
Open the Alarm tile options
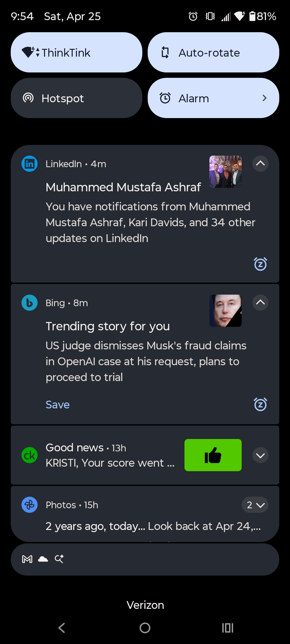tap(264, 98)
